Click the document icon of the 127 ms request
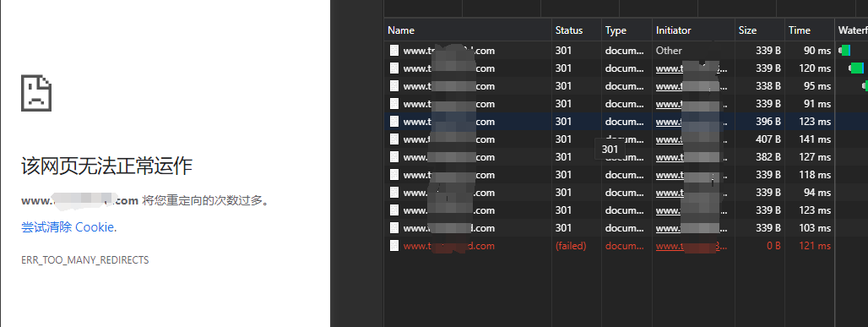 click(394, 157)
